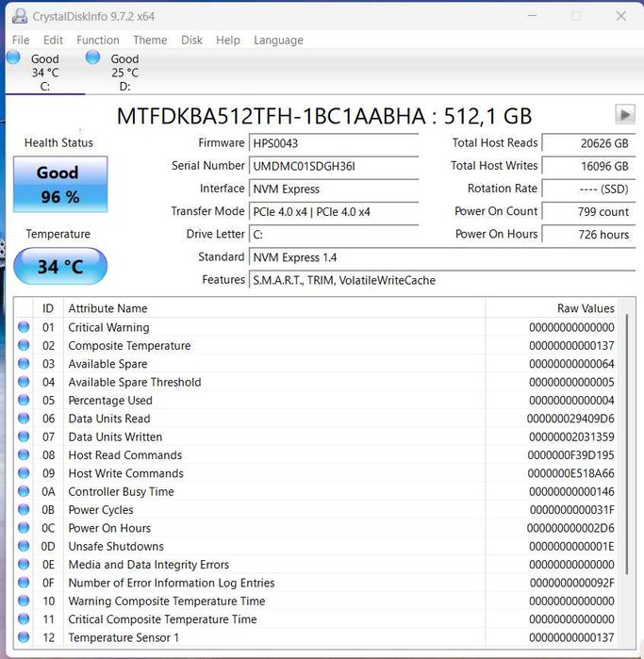
Task: Click the Serial Number field
Action: 334,166
